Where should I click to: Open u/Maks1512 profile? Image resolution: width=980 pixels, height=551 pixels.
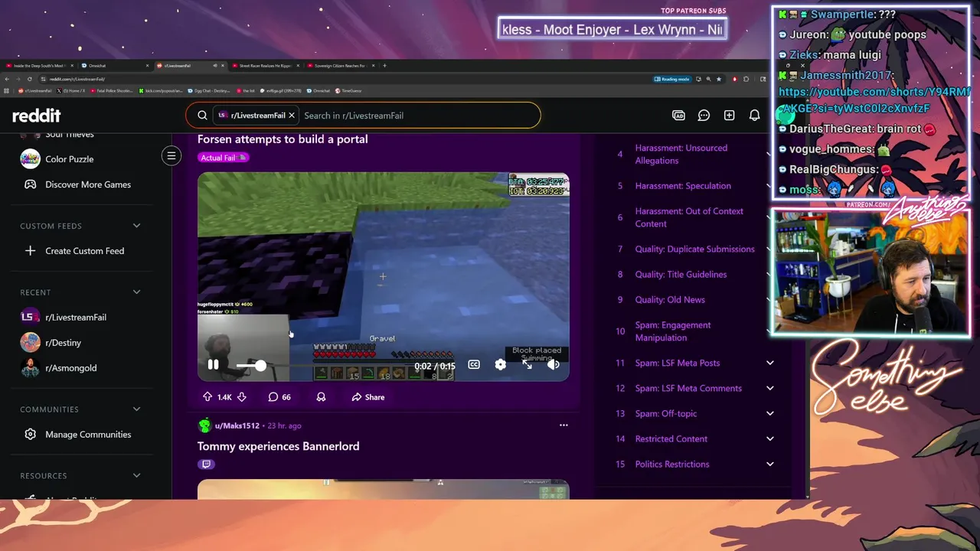(x=237, y=425)
